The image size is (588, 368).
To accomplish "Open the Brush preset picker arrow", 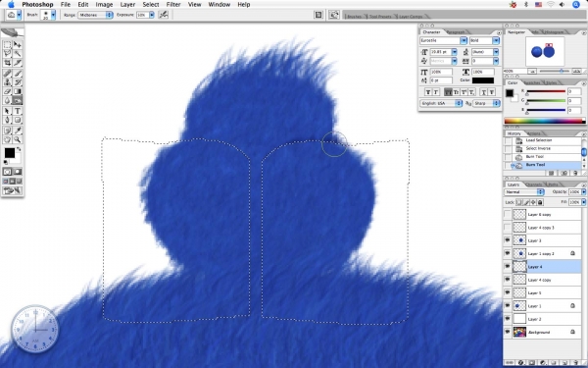I will point(53,15).
